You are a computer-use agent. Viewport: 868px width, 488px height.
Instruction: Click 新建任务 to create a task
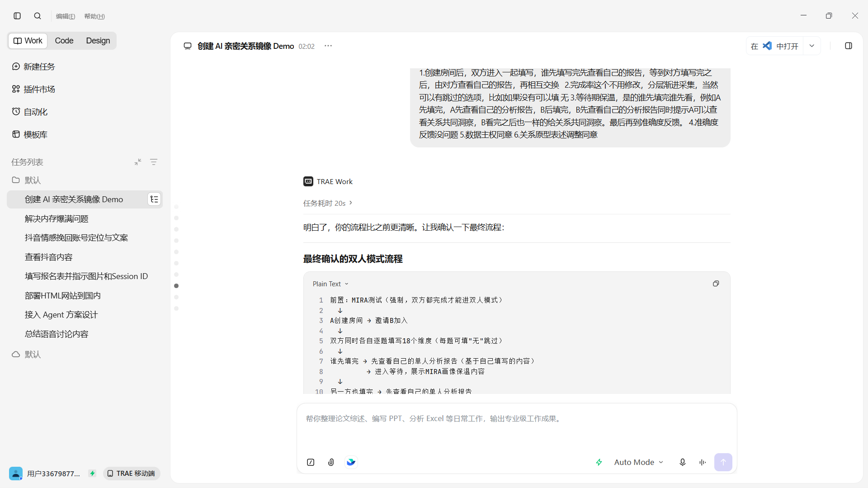pyautogui.click(x=33, y=66)
